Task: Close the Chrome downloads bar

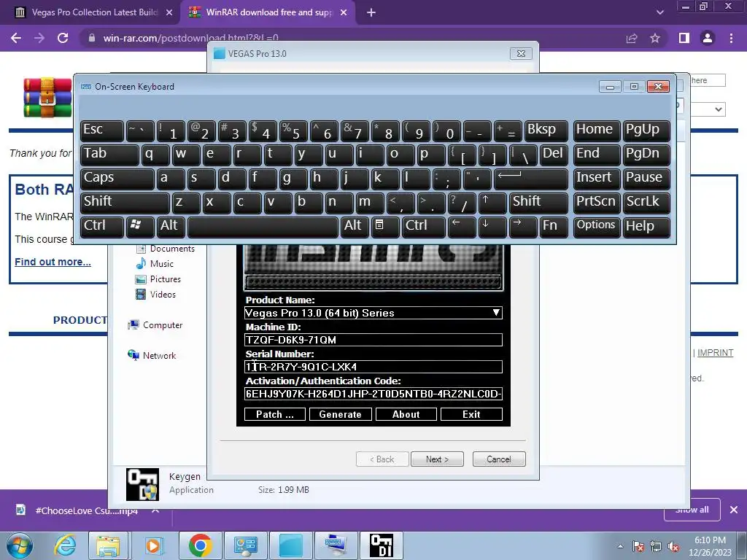Action: 734,510
